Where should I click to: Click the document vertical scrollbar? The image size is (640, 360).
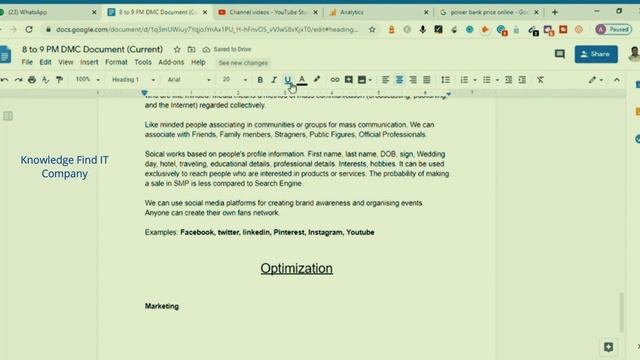pos(622,312)
